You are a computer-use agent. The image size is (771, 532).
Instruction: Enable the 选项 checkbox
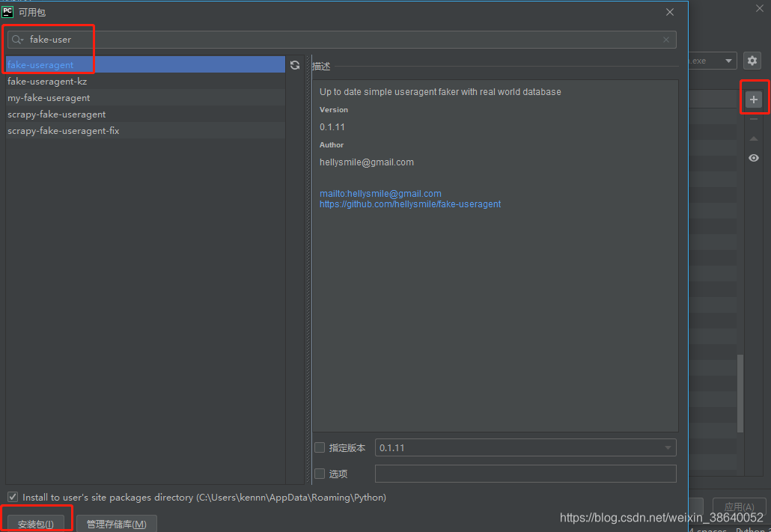(x=319, y=474)
